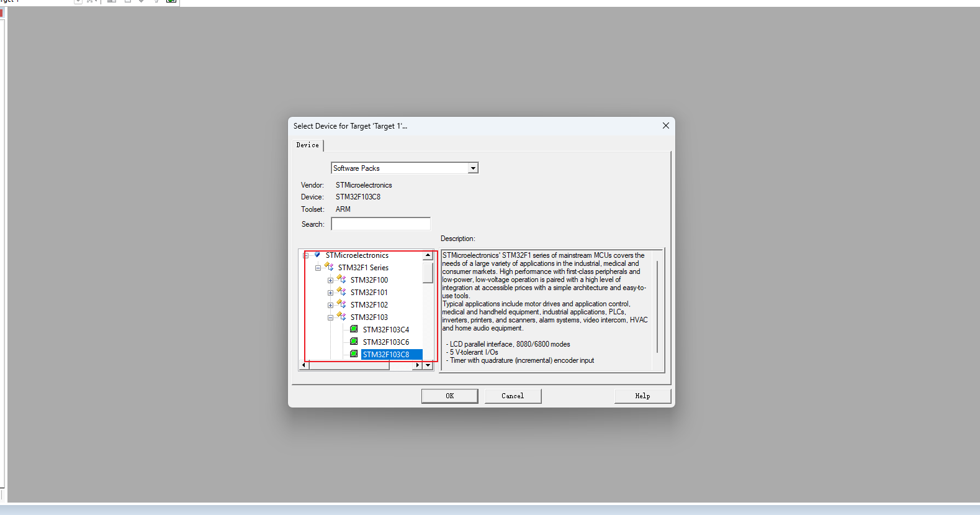Confirm device selection with OK
This screenshot has height=515, width=980.
450,396
